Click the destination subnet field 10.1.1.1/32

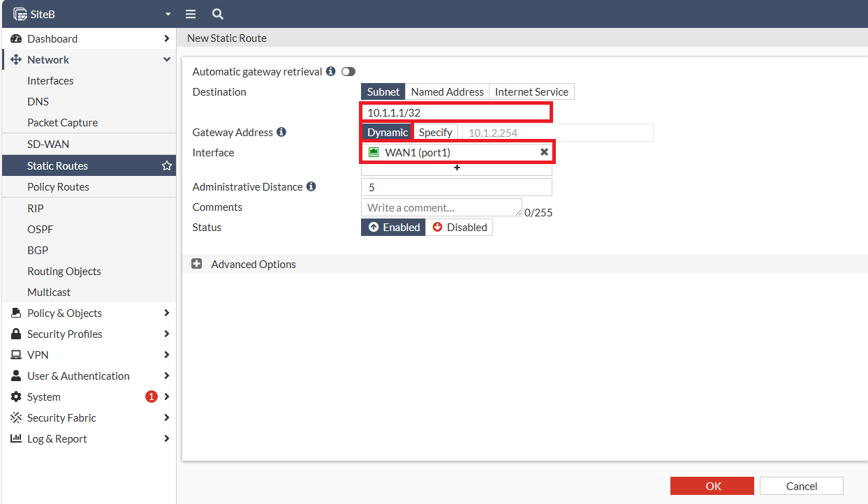tap(457, 112)
